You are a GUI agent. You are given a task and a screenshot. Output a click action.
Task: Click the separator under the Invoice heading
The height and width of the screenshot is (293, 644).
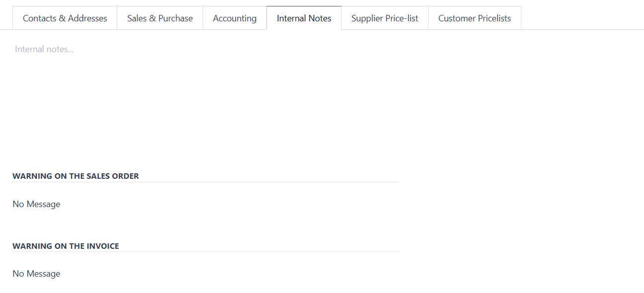tap(205, 252)
